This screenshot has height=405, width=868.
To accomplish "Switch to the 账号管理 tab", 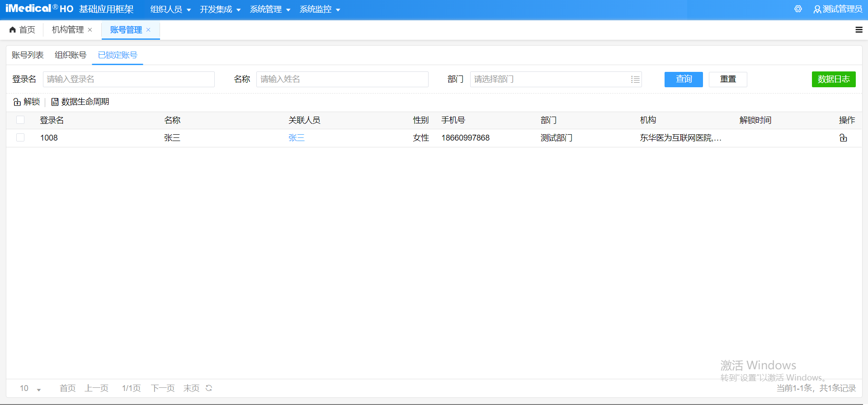I will [x=126, y=30].
